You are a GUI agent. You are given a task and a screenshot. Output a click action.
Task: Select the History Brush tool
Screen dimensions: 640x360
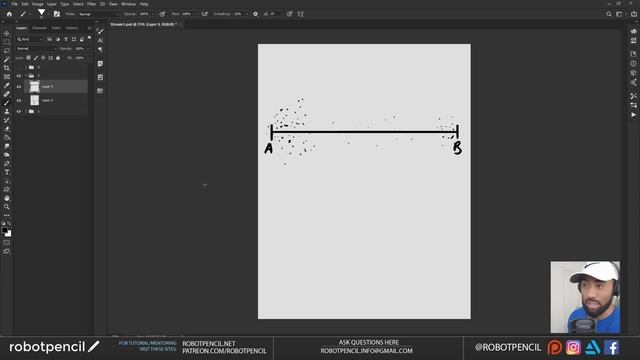click(7, 120)
